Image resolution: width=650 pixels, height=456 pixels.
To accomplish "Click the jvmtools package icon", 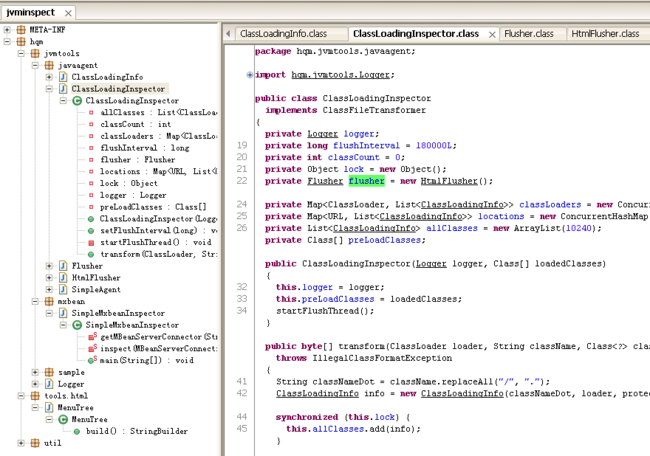I will (35, 53).
